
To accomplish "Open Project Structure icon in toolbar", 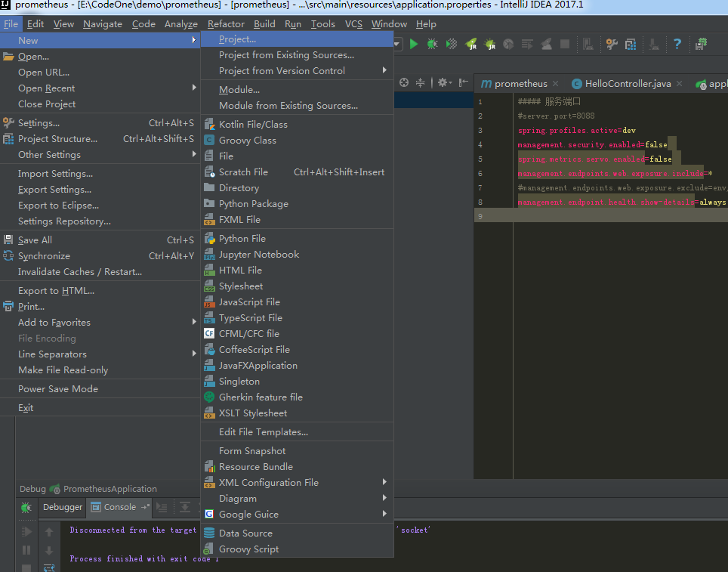I will (631, 44).
